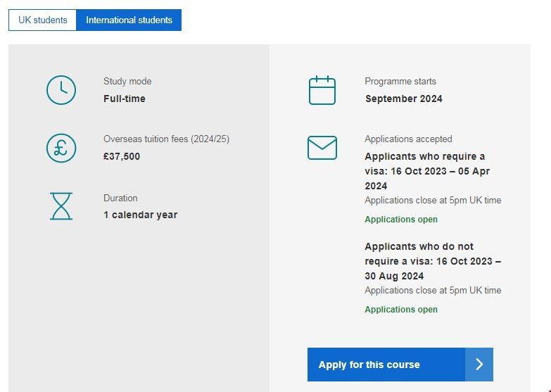Click the pound sterling tuition fees icon

[61, 148]
